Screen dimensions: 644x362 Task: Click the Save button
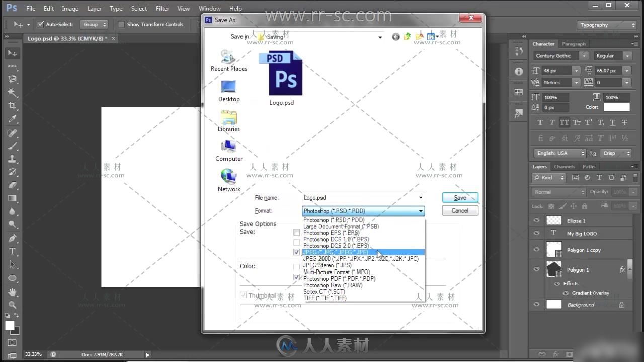460,198
